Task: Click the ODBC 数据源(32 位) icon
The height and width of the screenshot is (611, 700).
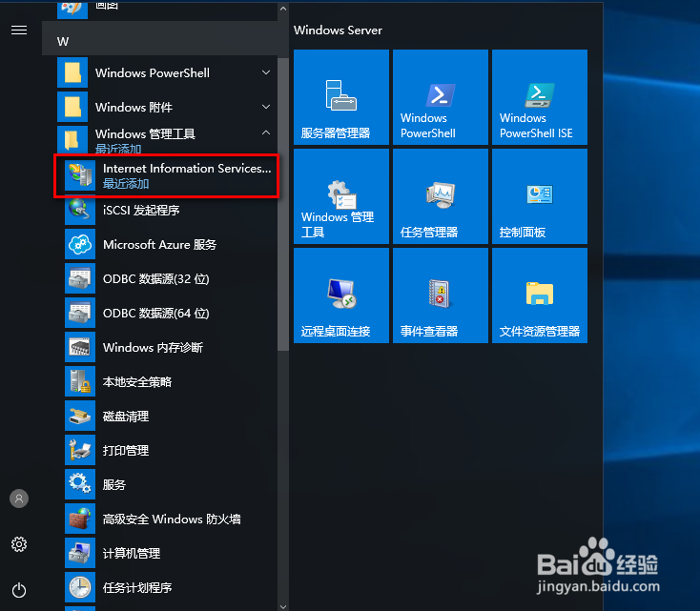Action: coord(80,278)
